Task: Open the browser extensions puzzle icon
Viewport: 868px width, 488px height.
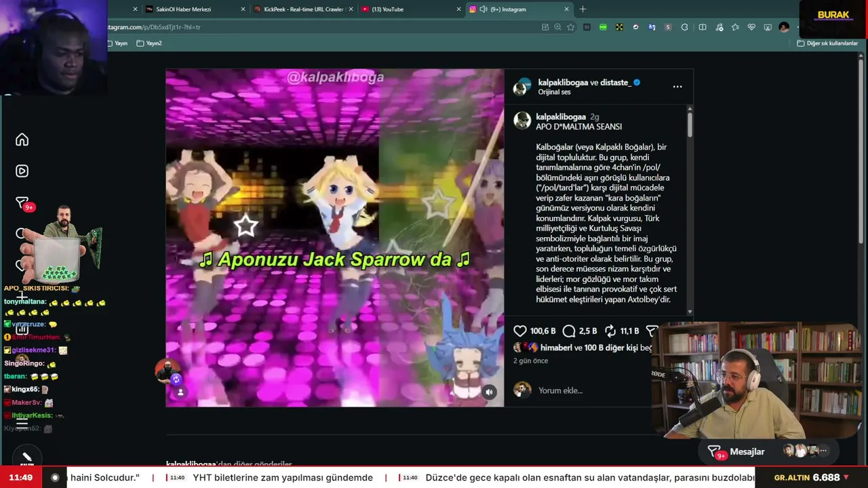Action: [x=684, y=27]
